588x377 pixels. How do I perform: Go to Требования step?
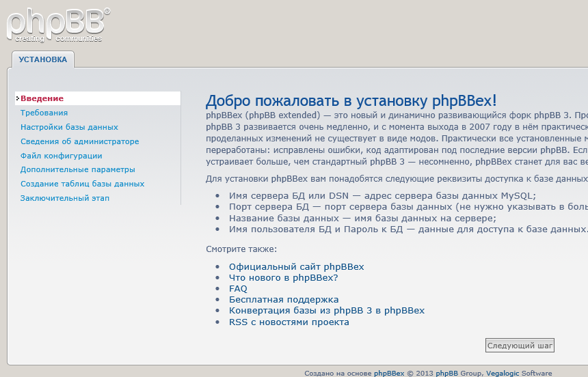(44, 113)
